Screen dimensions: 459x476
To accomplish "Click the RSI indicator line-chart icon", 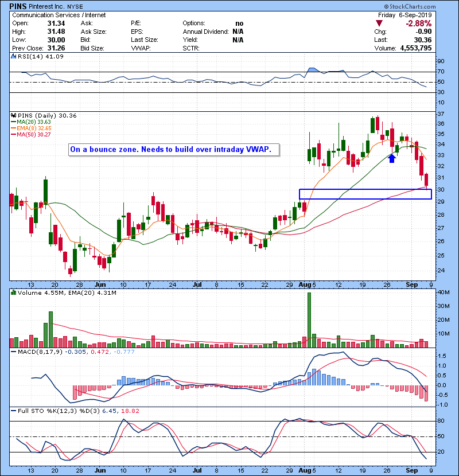I will pos(13,56).
